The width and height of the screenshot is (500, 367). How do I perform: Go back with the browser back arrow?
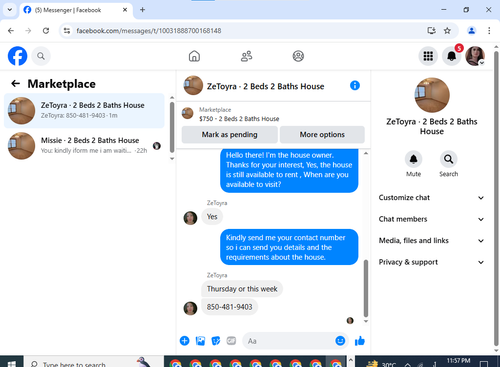coord(11,31)
